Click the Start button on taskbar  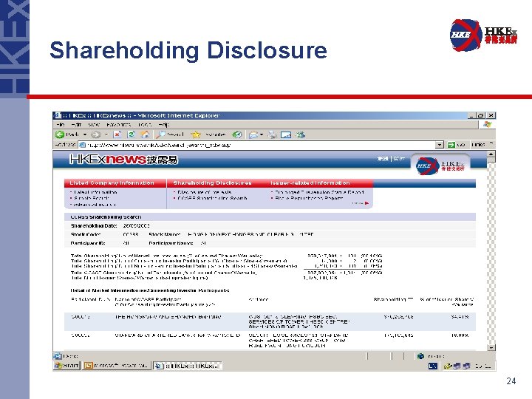click(67, 366)
